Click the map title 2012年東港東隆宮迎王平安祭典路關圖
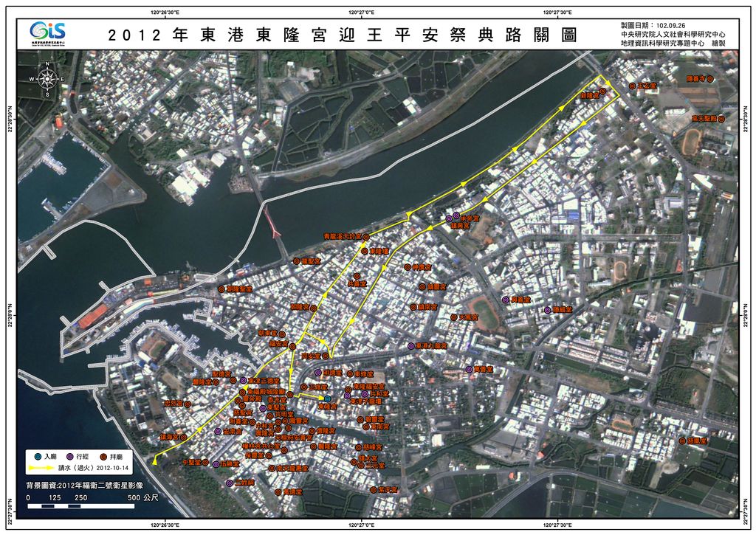The image size is (756, 535). tap(341, 35)
